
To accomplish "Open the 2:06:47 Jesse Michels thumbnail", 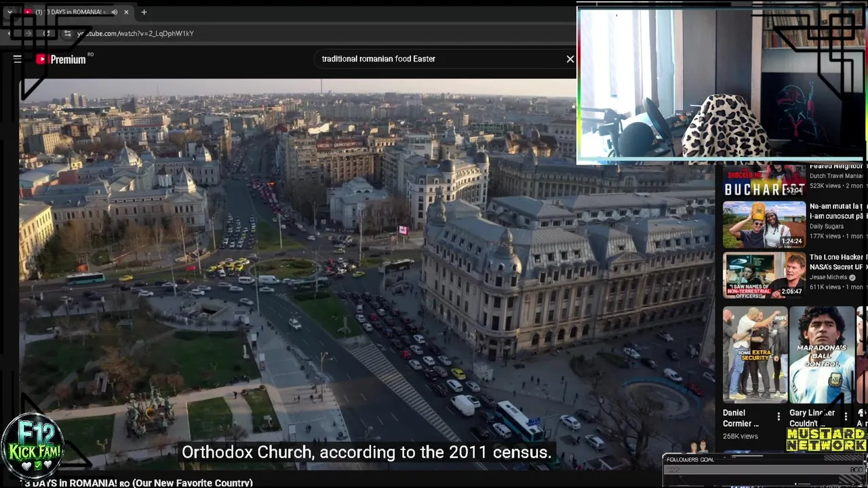I will [764, 275].
